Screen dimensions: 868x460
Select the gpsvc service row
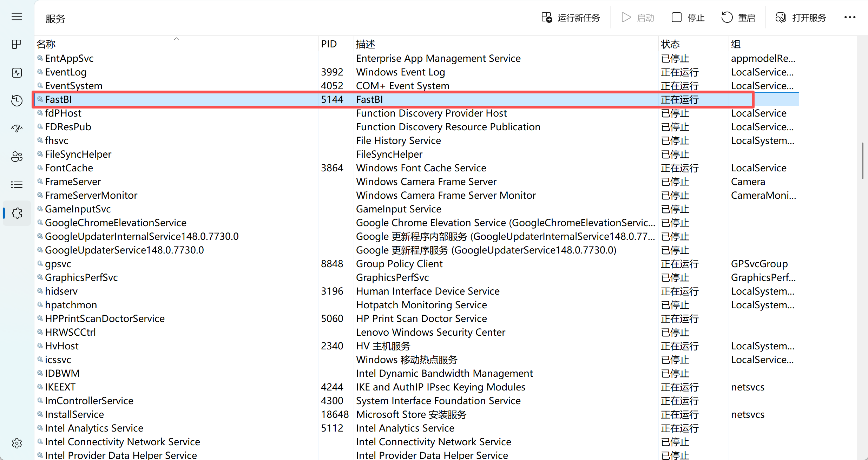(x=417, y=264)
